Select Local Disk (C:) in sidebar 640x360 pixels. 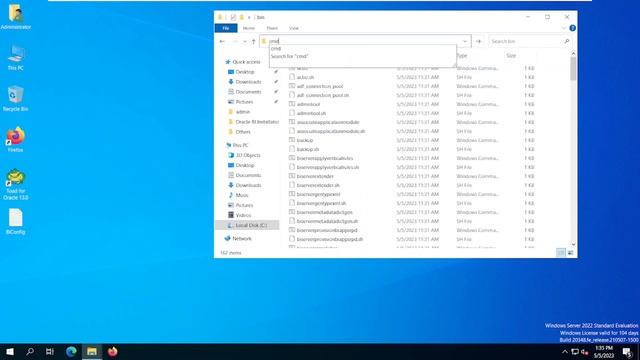click(247, 225)
